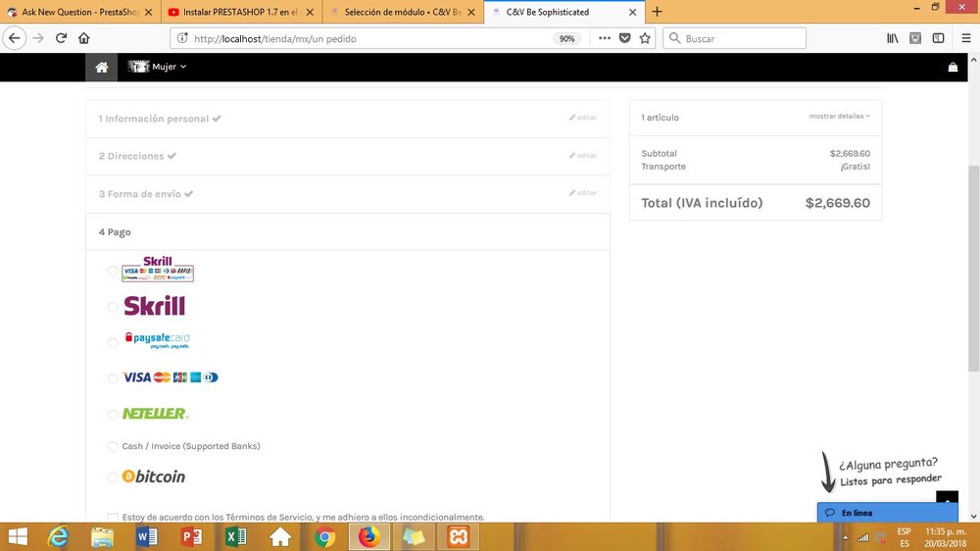
Task: Switch to Instalar PRESTASHOP 1.7 tab
Action: tap(241, 12)
